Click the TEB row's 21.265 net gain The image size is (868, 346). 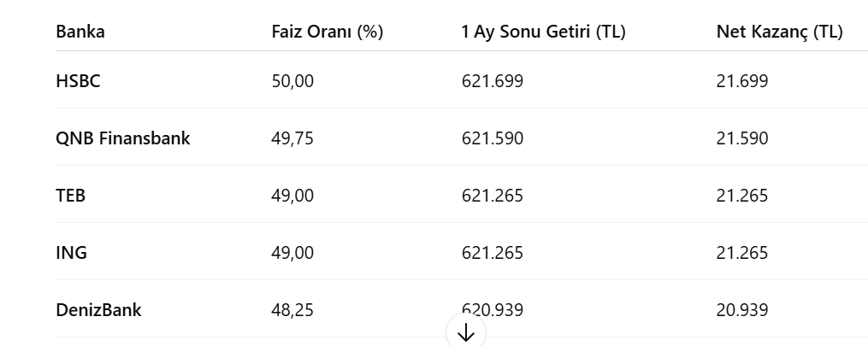pyautogui.click(x=742, y=196)
